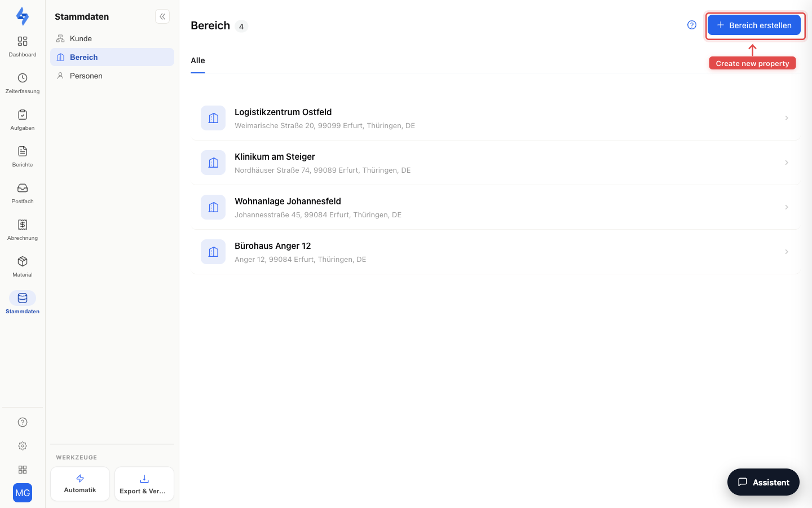Open the Export & Ver... tool

coord(144,484)
